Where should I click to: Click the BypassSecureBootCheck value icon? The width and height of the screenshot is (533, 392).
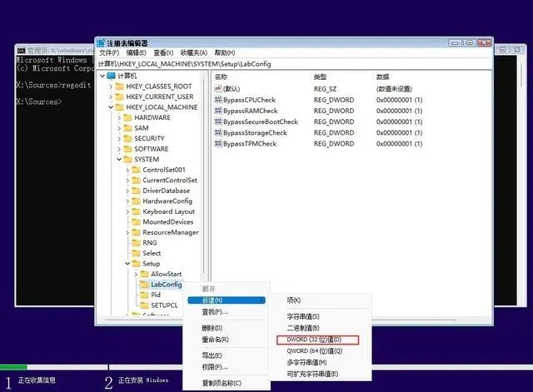pos(217,122)
